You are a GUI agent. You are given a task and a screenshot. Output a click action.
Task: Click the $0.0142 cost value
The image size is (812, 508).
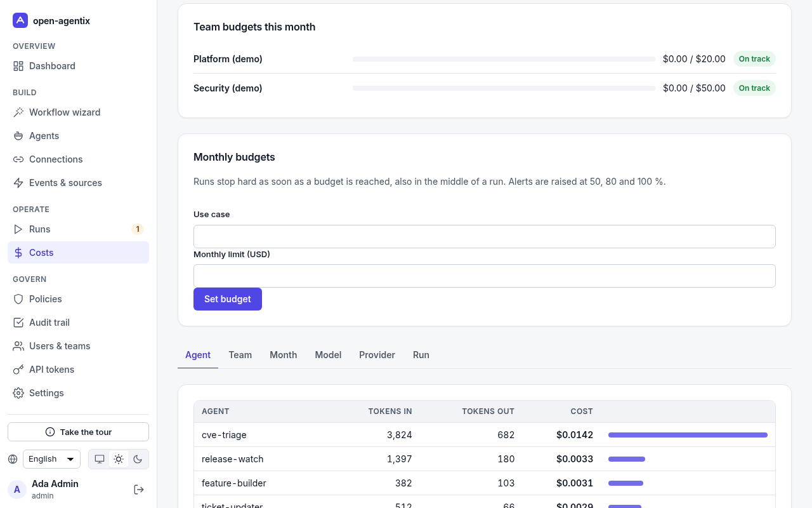575,435
